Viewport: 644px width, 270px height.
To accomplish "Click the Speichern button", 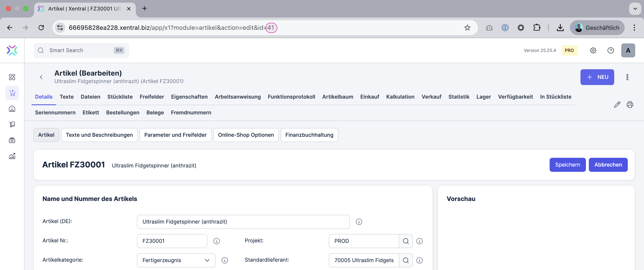I will pos(568,165).
